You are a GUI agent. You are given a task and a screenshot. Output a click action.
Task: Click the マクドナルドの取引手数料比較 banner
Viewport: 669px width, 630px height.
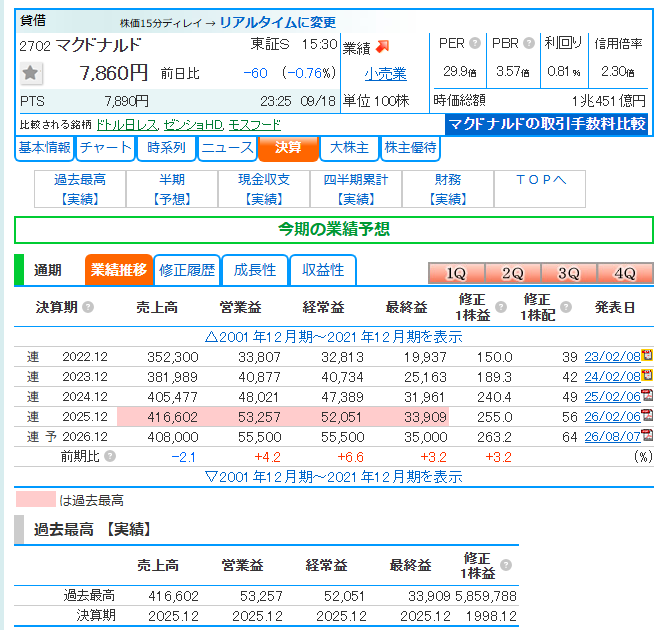pyautogui.click(x=547, y=124)
